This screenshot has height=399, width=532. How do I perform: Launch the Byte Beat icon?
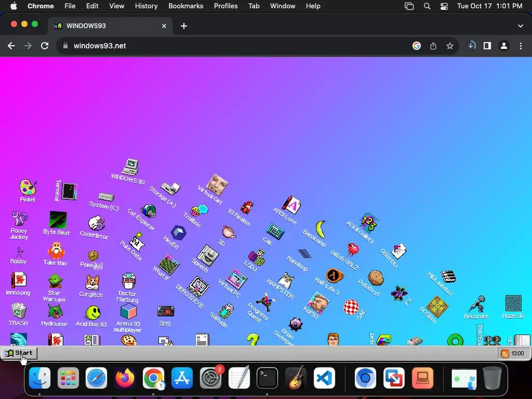(58, 220)
